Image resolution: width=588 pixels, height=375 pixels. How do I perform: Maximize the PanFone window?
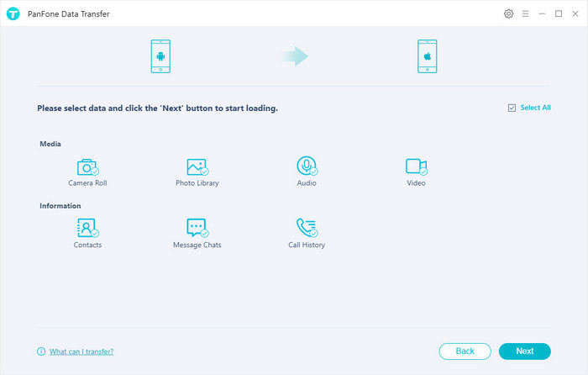(x=559, y=14)
